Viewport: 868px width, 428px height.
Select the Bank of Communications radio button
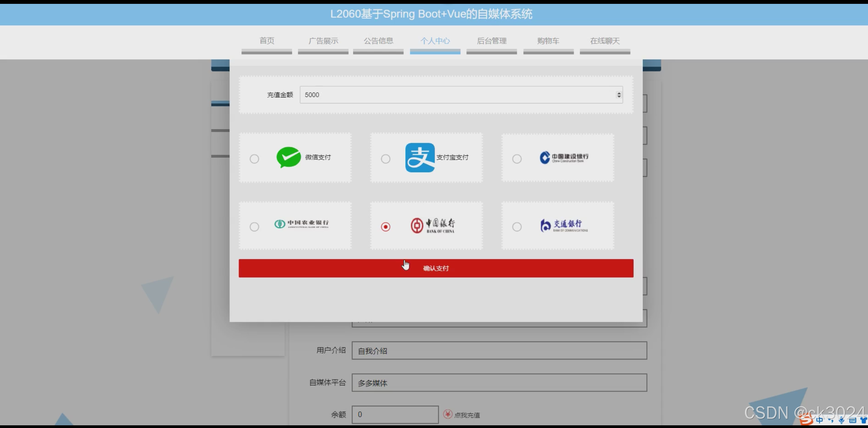point(517,226)
